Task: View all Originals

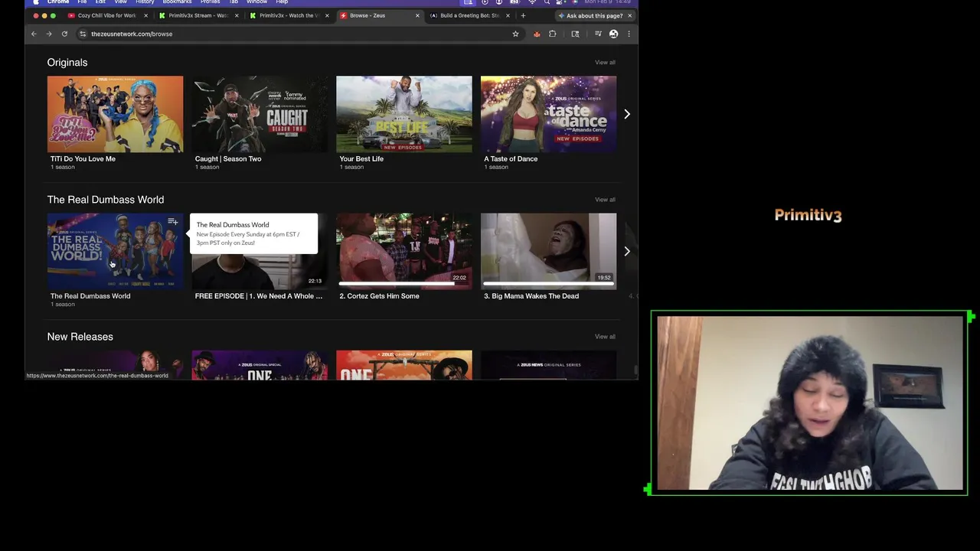Action: pos(605,63)
